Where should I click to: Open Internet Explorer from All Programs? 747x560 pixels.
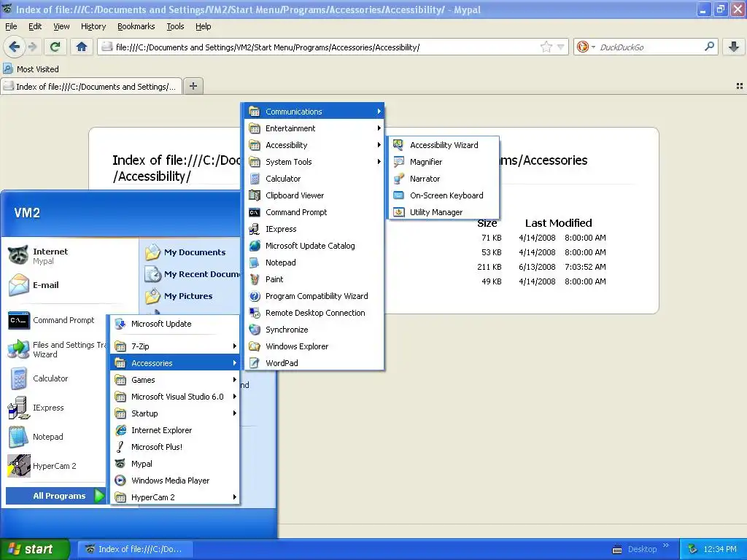point(175,430)
